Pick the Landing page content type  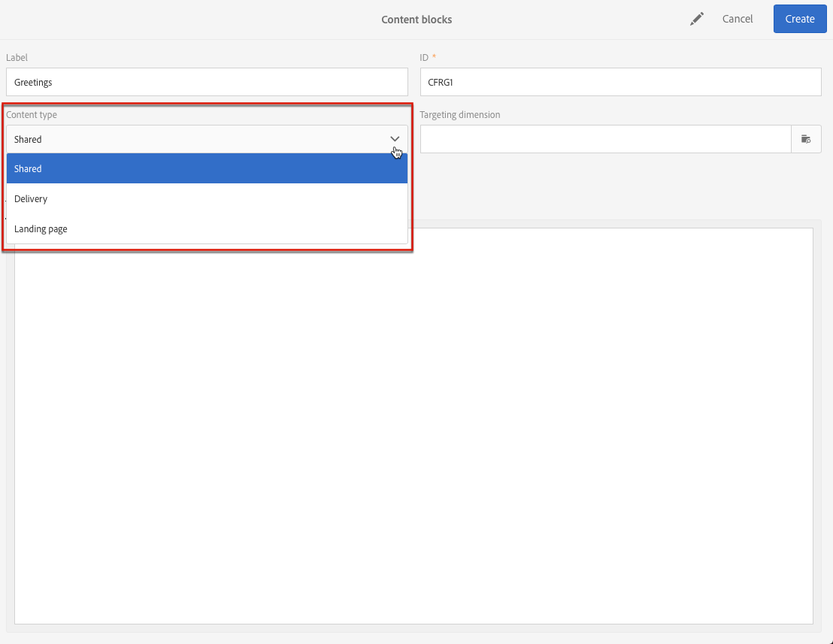click(x=207, y=229)
